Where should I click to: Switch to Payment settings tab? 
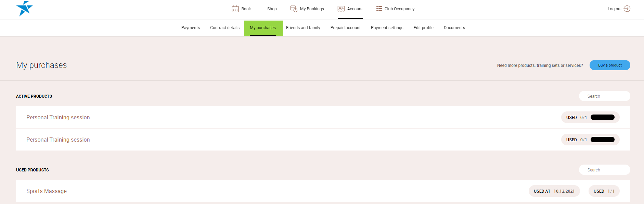click(x=387, y=28)
